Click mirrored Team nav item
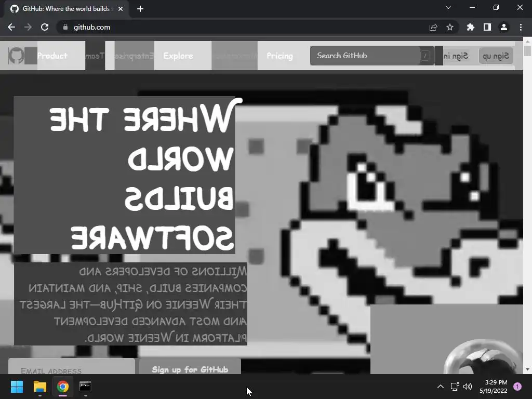 [x=95, y=56]
